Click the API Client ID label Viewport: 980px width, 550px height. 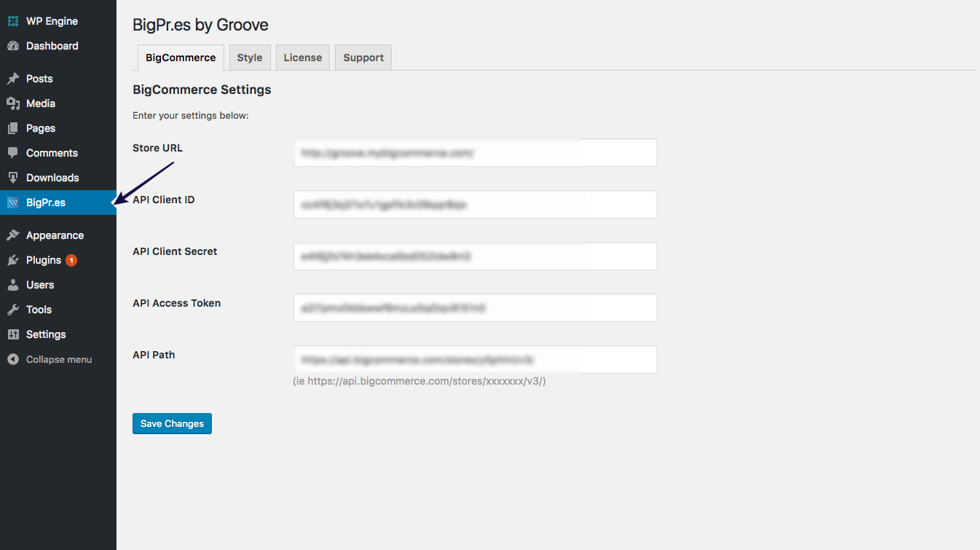(164, 200)
